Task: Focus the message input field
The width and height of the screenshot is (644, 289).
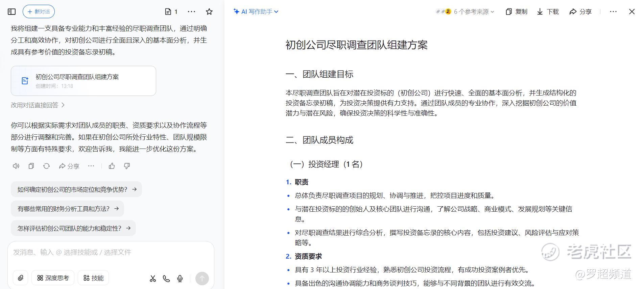Action: (x=111, y=252)
